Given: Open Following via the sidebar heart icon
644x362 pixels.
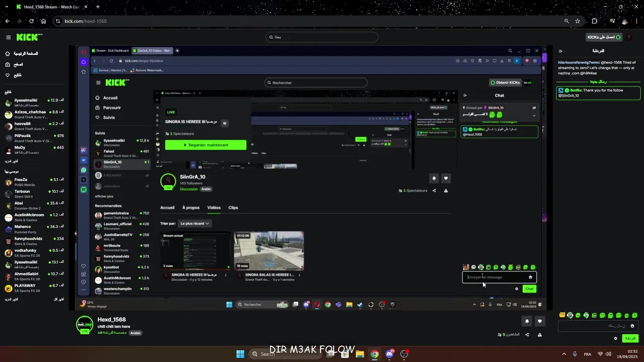Looking at the screenshot, I should pos(8,75).
